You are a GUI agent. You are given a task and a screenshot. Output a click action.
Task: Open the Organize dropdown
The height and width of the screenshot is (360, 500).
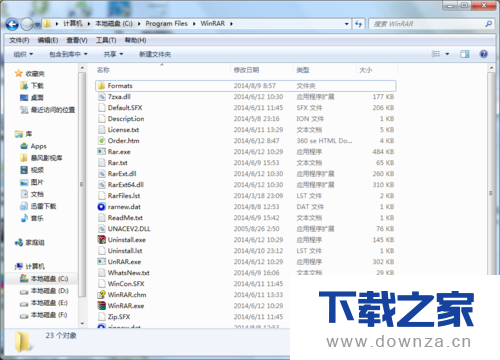pyautogui.click(x=23, y=54)
